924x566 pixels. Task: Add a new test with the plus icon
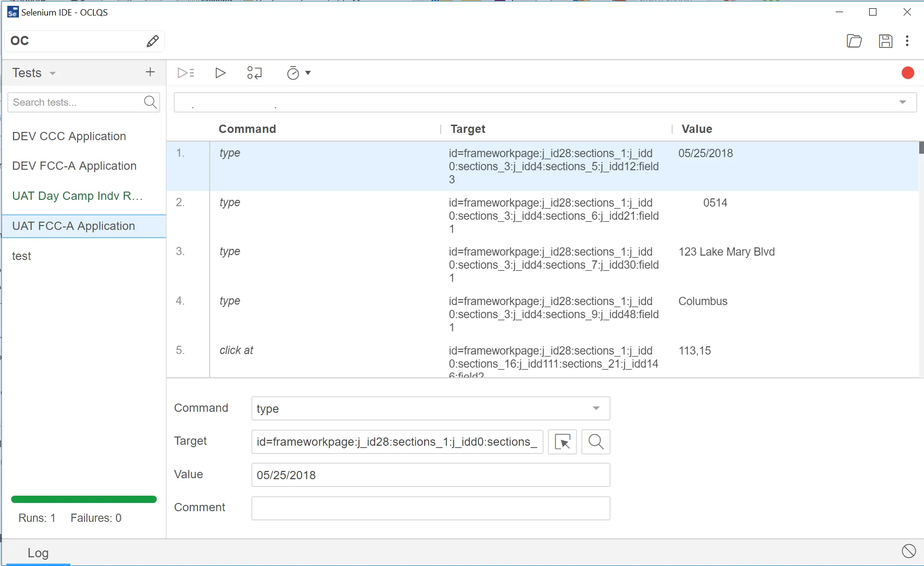coord(150,72)
